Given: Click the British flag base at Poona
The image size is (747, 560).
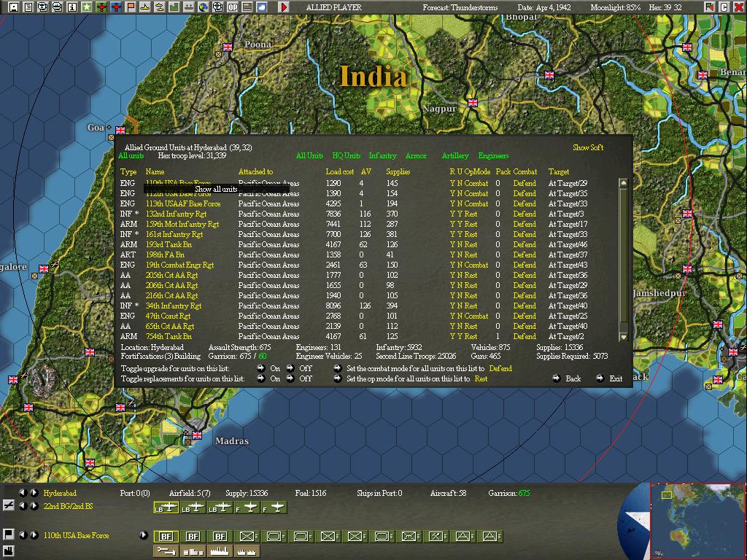Looking at the screenshot, I should 228,47.
